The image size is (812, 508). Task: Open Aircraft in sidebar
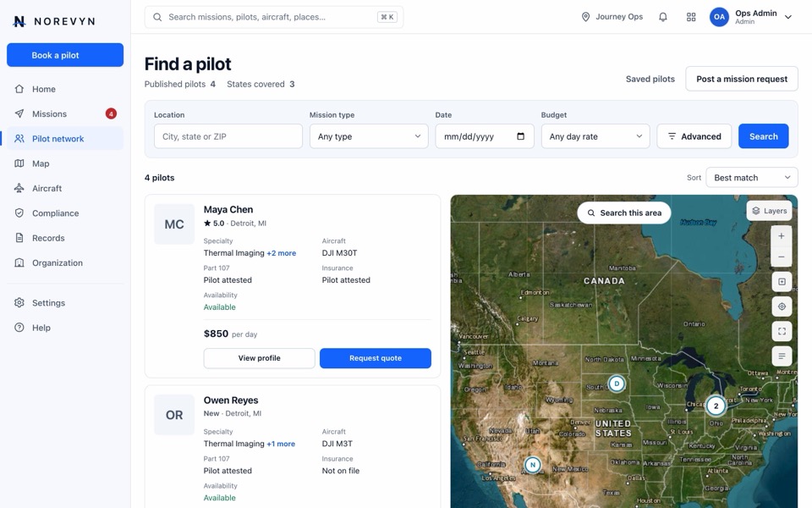pos(65,189)
